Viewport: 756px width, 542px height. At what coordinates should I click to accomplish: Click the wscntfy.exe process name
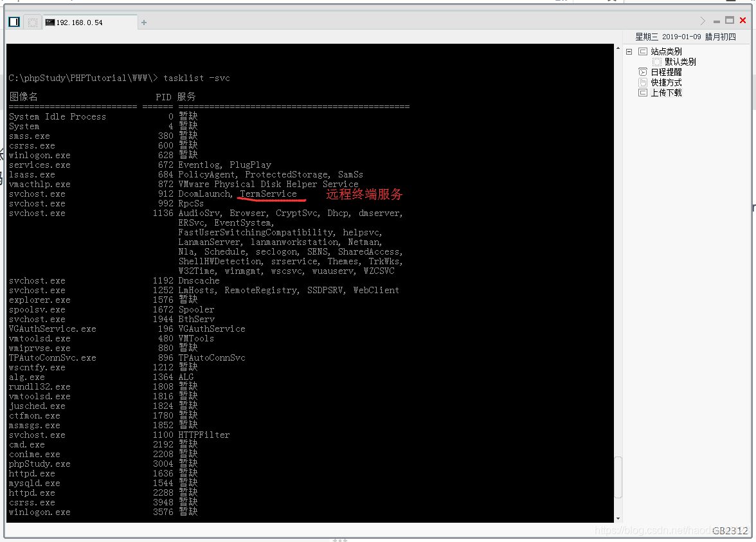point(37,368)
